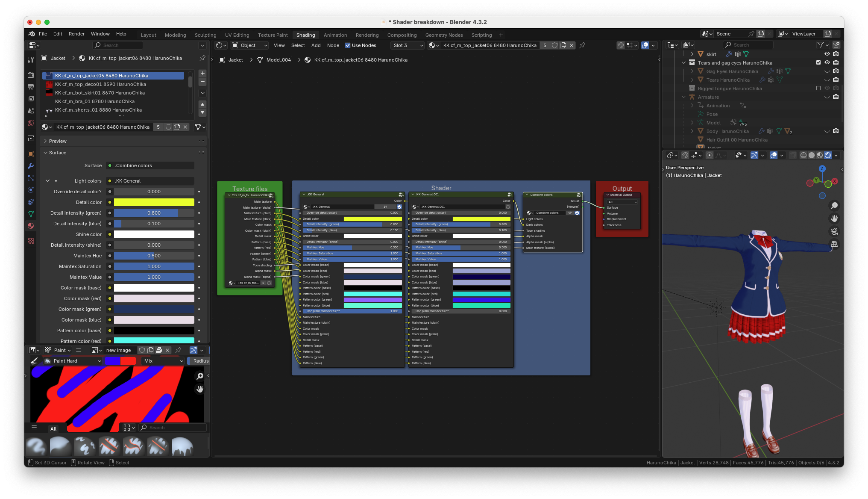The height and width of the screenshot is (499, 868).
Task: Select KK cf_m_bot_skirt01 8670 material slot
Action: pyautogui.click(x=100, y=93)
